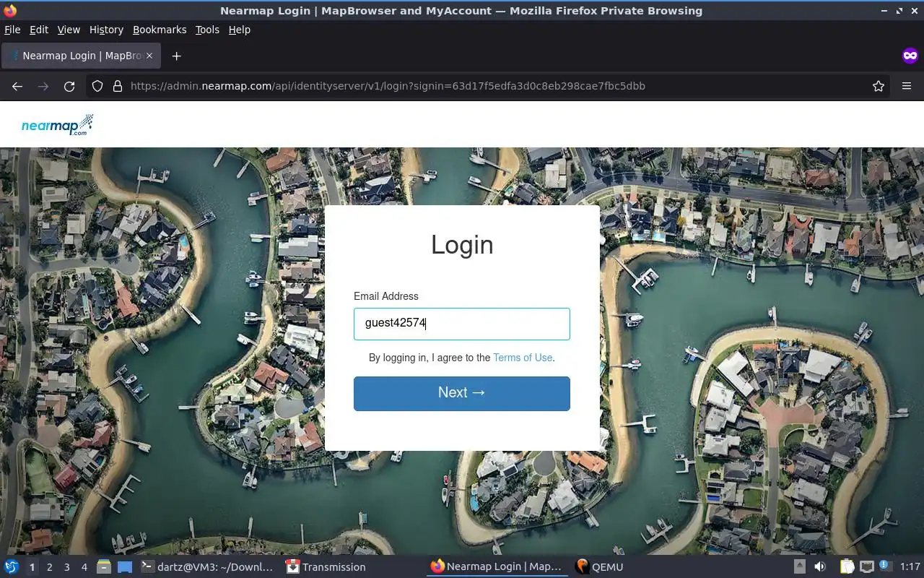The image size is (924, 578).
Task: Open the file manager taskbar icon
Action: (x=104, y=567)
